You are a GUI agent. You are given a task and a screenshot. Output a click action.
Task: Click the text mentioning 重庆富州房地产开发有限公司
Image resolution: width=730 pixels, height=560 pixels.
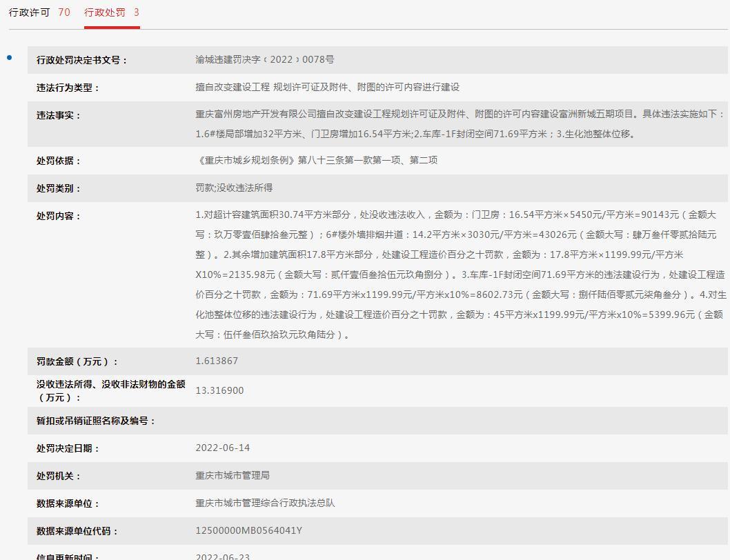460,124
